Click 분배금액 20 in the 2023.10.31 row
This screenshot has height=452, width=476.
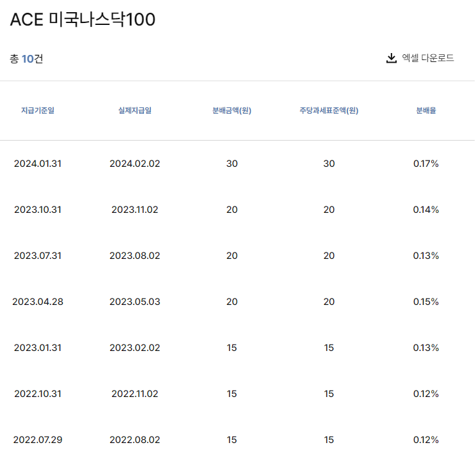pyautogui.click(x=232, y=210)
